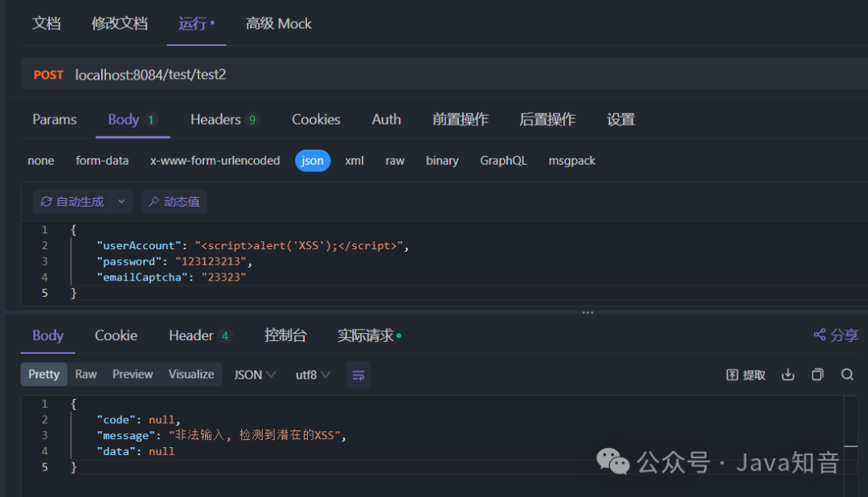Click the "password" key in request JSON
The width and height of the screenshot is (868, 497).
(129, 261)
